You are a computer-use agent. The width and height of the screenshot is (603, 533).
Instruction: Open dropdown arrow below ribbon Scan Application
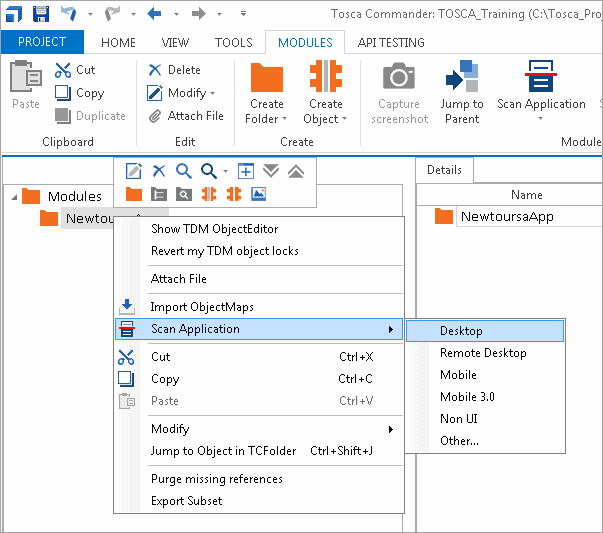point(541,118)
